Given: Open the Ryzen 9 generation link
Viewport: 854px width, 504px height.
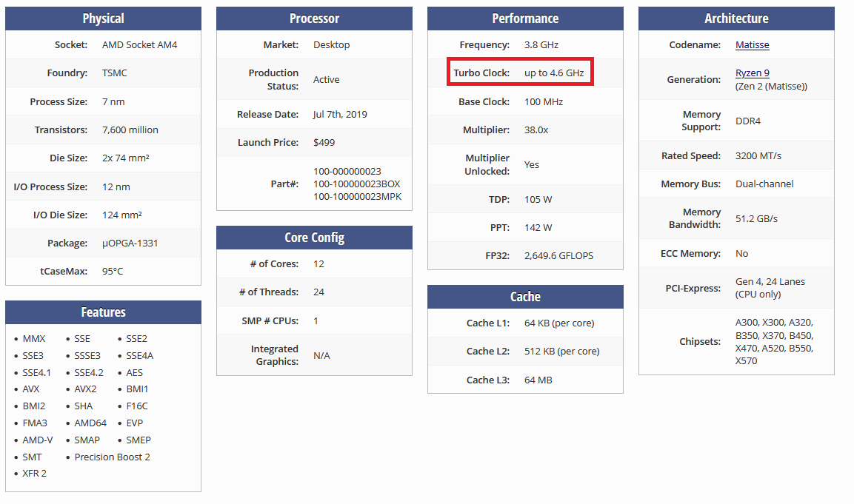Looking at the screenshot, I should [x=752, y=73].
